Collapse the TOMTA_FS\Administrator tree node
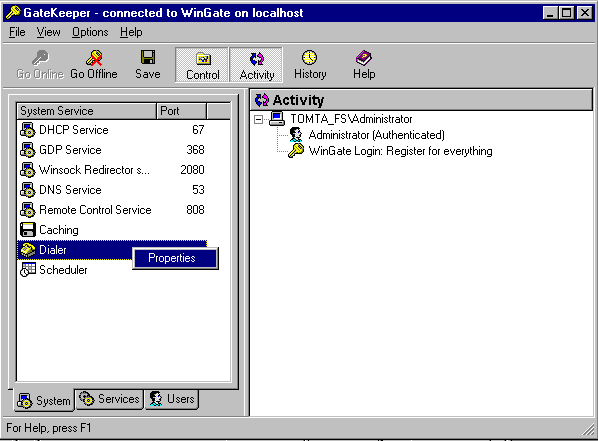 pyautogui.click(x=259, y=119)
